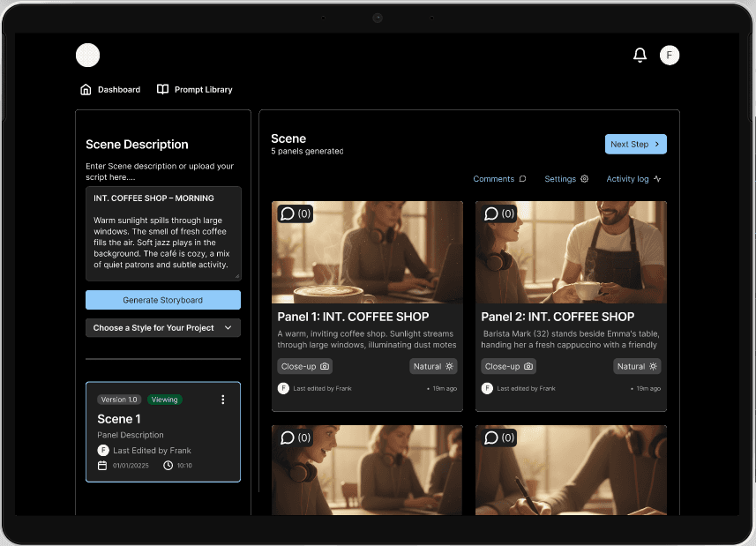Click the round white logo circle
The image size is (756, 546).
(x=87, y=55)
